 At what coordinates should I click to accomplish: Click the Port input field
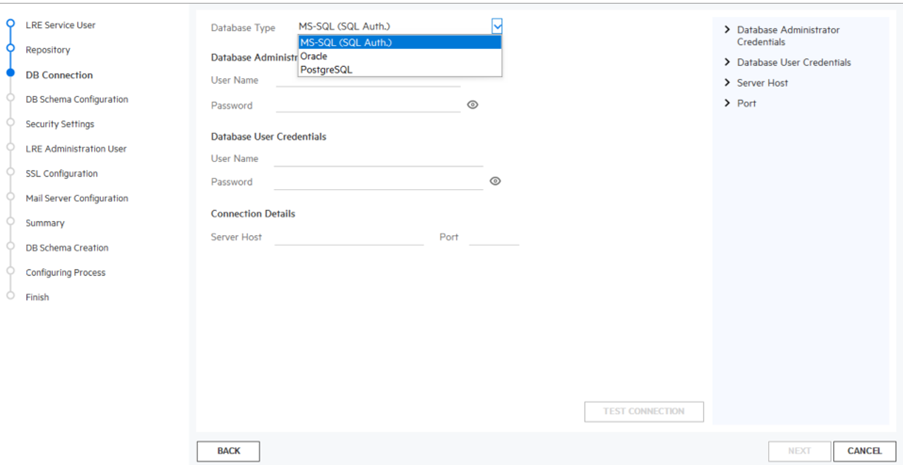pos(494,237)
